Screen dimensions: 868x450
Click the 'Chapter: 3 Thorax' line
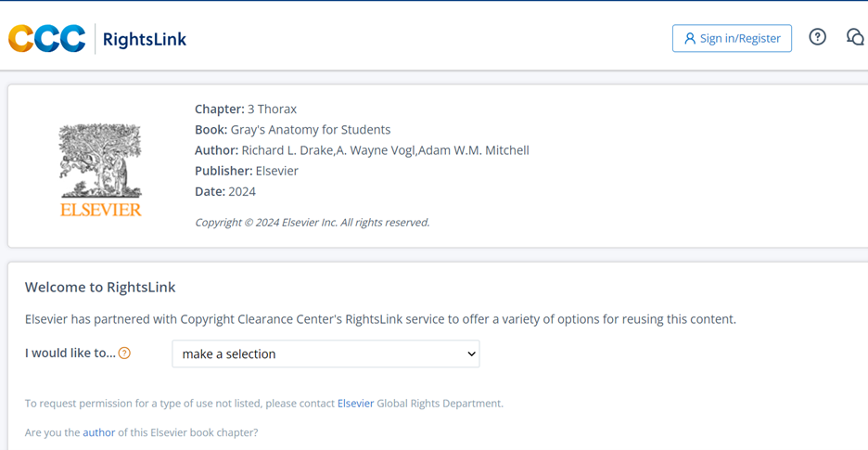click(246, 109)
